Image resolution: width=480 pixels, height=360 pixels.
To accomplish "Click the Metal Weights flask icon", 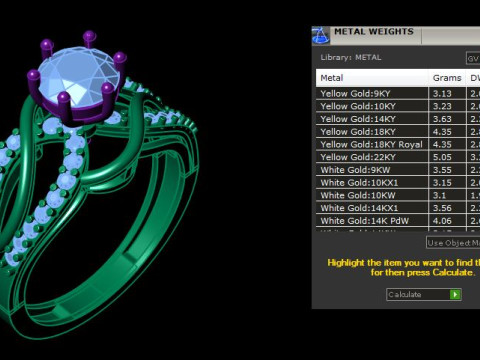I will pos(321,35).
